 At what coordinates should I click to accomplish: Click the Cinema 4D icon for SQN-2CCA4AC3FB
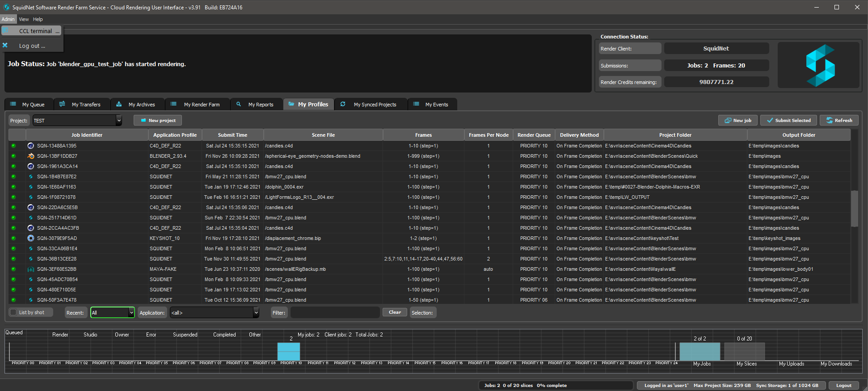pyautogui.click(x=30, y=228)
